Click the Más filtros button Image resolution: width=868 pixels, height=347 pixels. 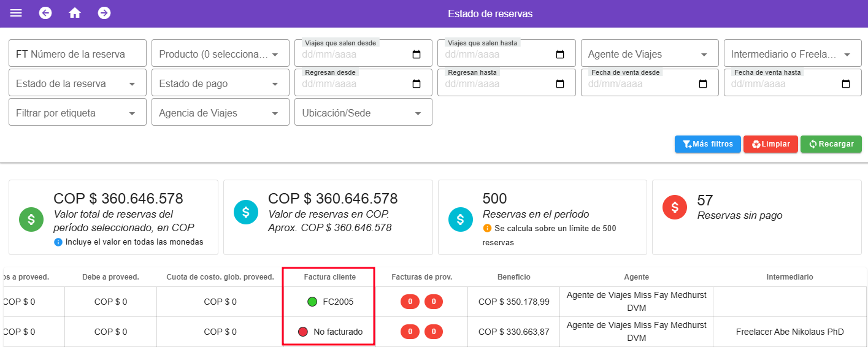(707, 144)
